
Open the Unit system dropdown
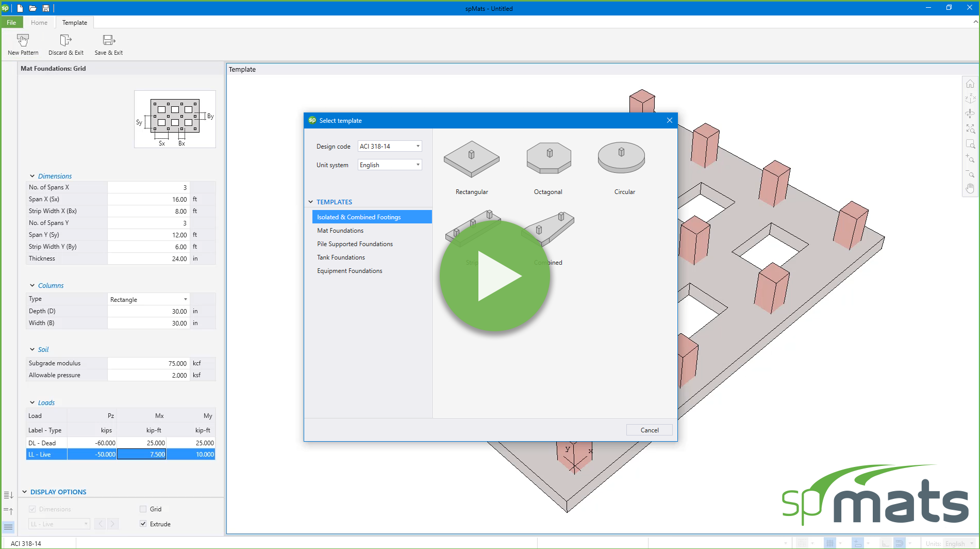tap(390, 165)
